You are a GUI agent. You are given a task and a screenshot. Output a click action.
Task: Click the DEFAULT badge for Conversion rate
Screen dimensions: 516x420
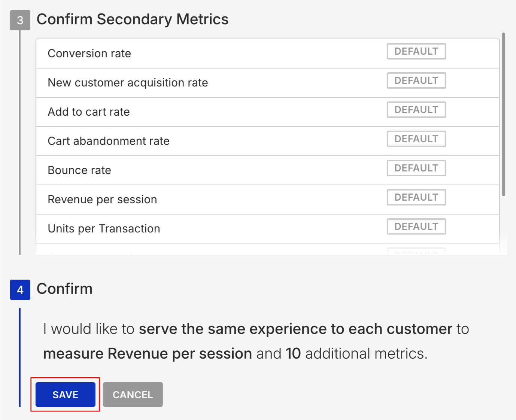(416, 51)
